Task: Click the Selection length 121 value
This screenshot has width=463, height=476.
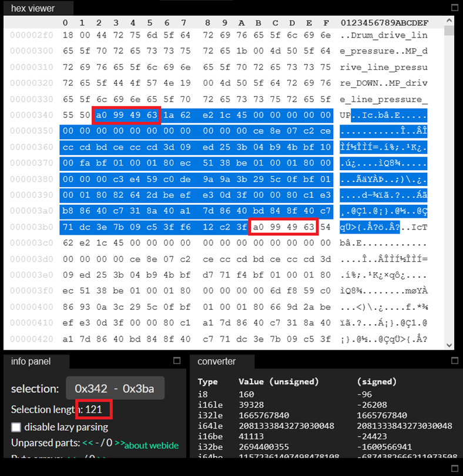Action: click(x=93, y=410)
